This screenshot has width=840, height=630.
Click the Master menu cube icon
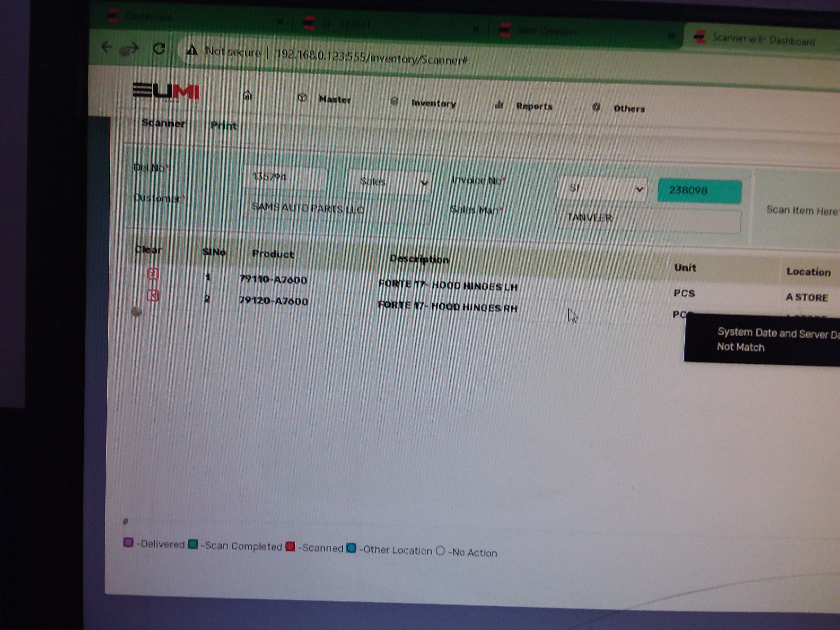point(302,98)
